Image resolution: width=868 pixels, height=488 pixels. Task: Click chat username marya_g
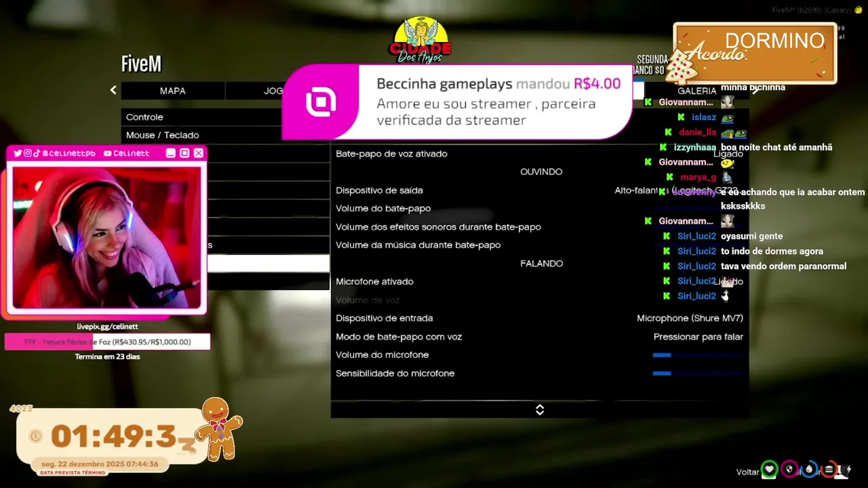[x=698, y=177]
